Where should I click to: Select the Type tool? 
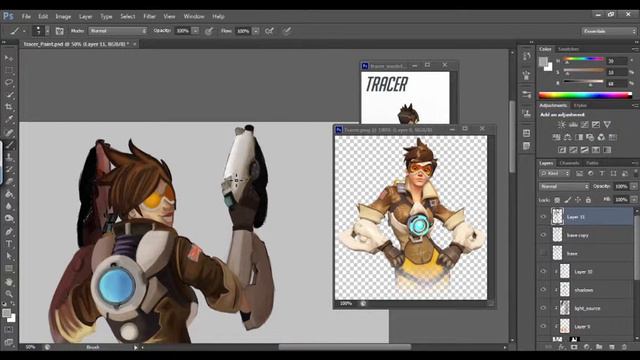(9, 244)
